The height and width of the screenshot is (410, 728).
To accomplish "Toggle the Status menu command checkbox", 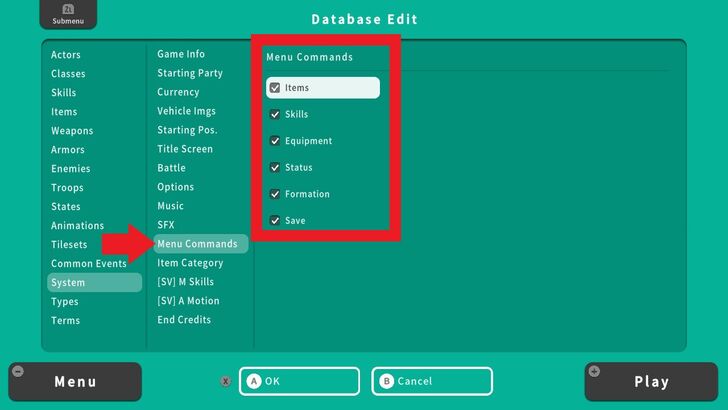I will 275,167.
